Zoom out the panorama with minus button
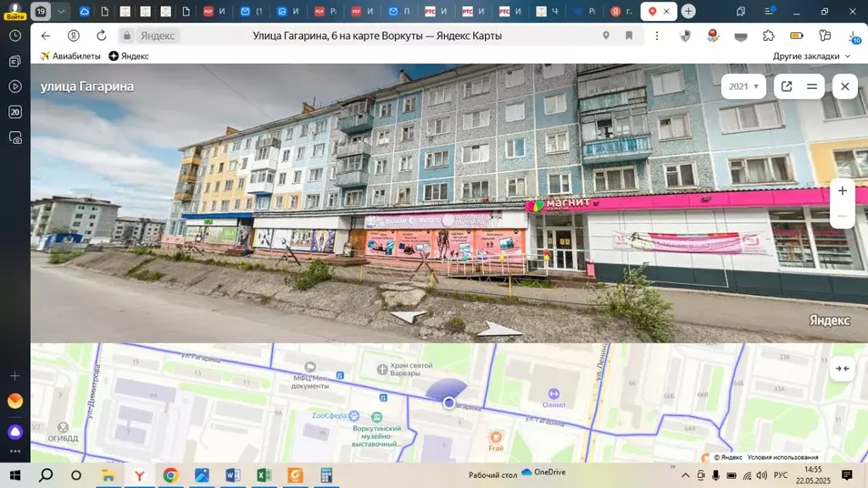The height and width of the screenshot is (488, 868). 842,216
